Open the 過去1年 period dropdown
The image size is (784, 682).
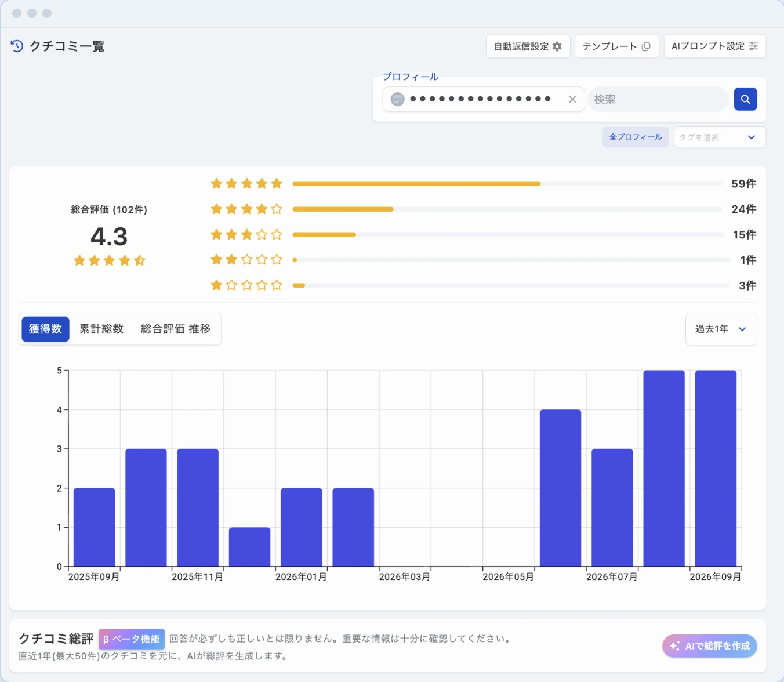[x=721, y=329]
